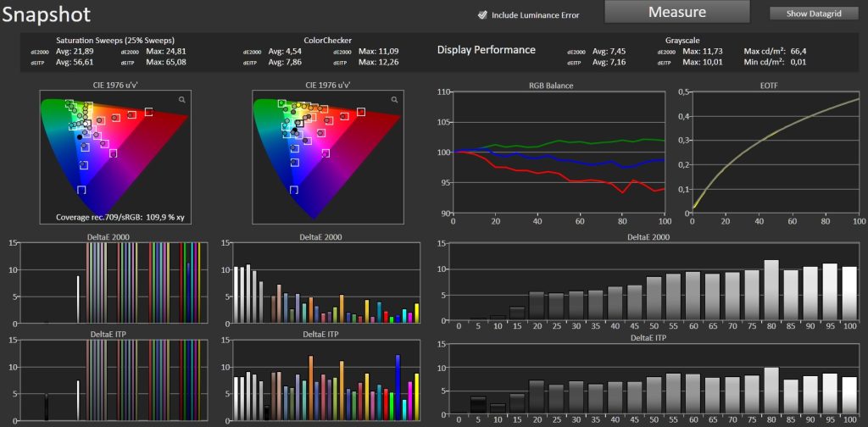Click the grayscale DeltaE 2000 bar at 80

tap(771, 290)
